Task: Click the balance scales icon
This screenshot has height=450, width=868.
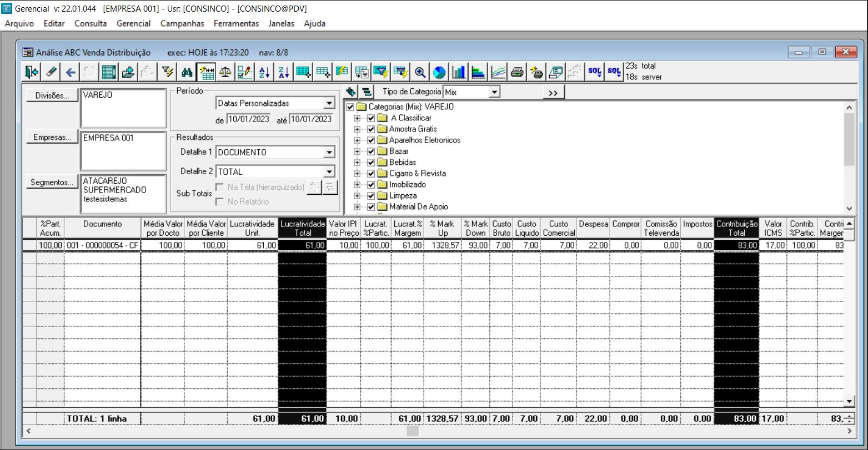Action: point(225,72)
